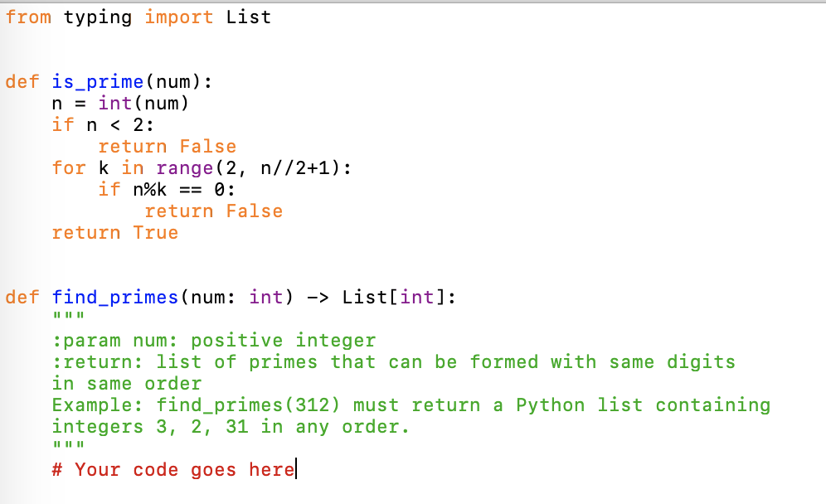This screenshot has width=826, height=504.
Task: Click the 'for' keyword of the loop
Action: (x=68, y=167)
